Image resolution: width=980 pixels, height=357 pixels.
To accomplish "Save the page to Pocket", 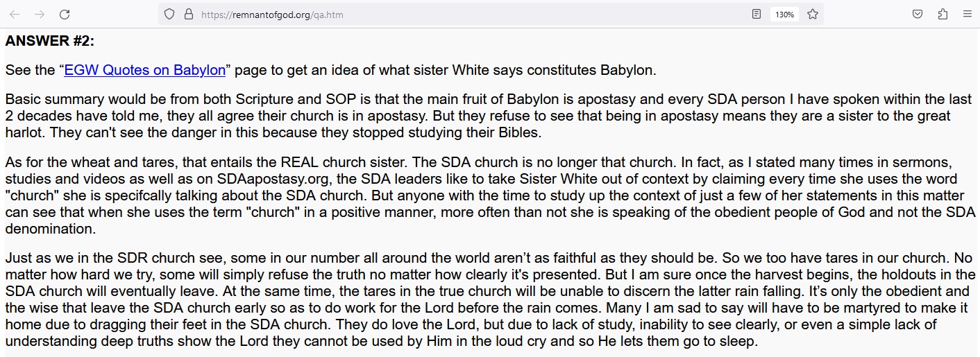I will click(918, 14).
